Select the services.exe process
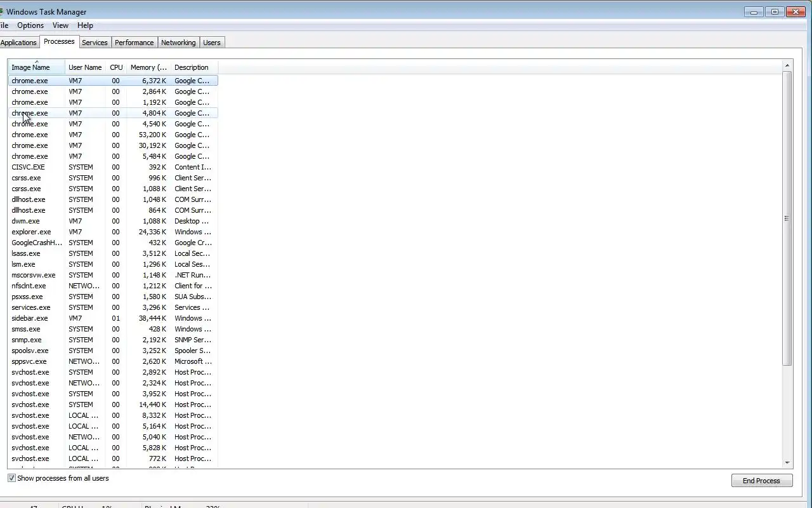Viewport: 812px width, 508px height. coord(113,307)
